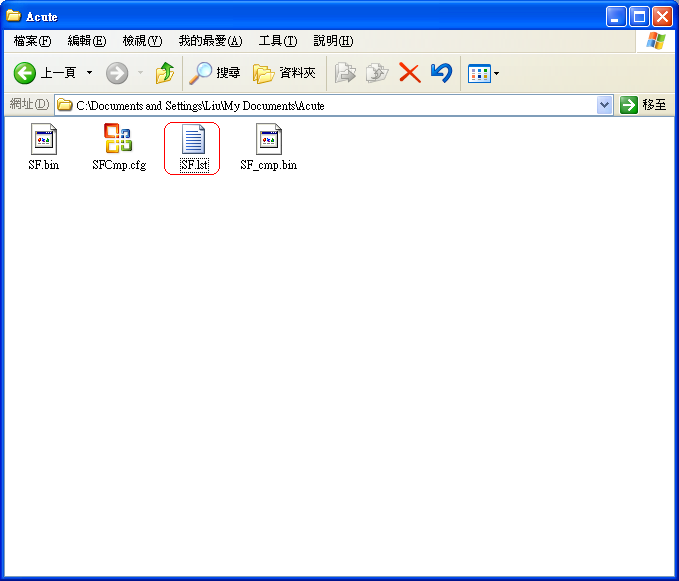The image size is (679, 581).
Task: Click the Move To folder toolbar icon
Action: point(345,73)
